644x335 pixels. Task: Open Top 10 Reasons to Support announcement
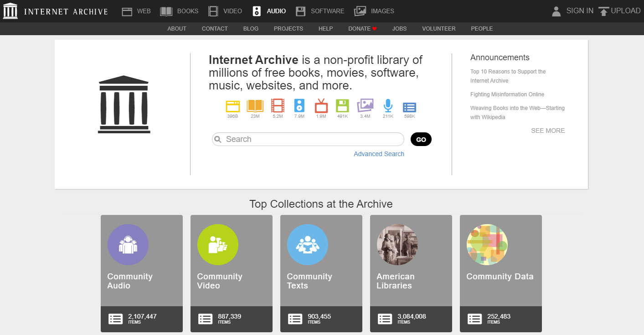coord(508,76)
